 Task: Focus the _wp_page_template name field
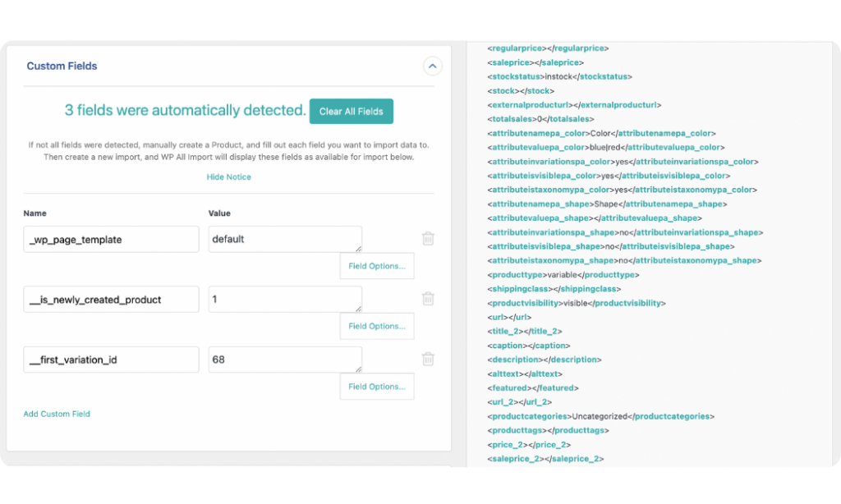[x=111, y=239]
